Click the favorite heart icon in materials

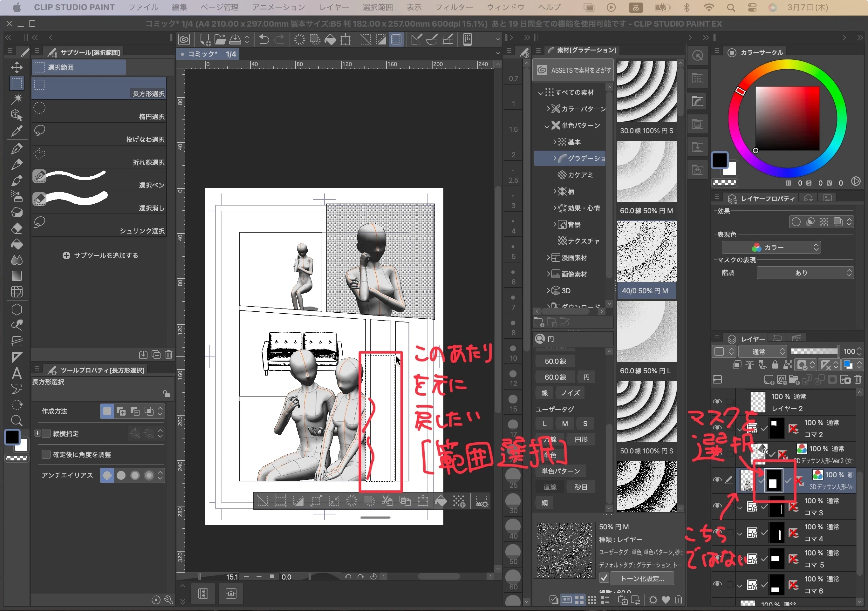tap(666, 600)
